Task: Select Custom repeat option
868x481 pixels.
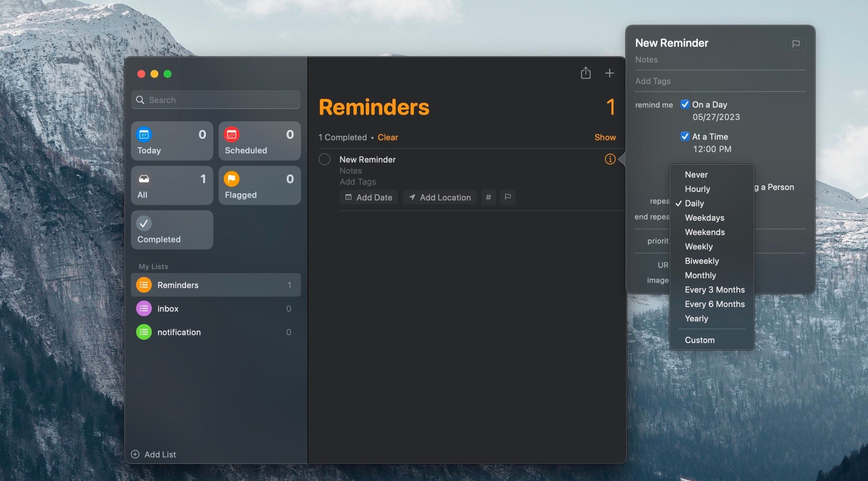Action: (699, 339)
